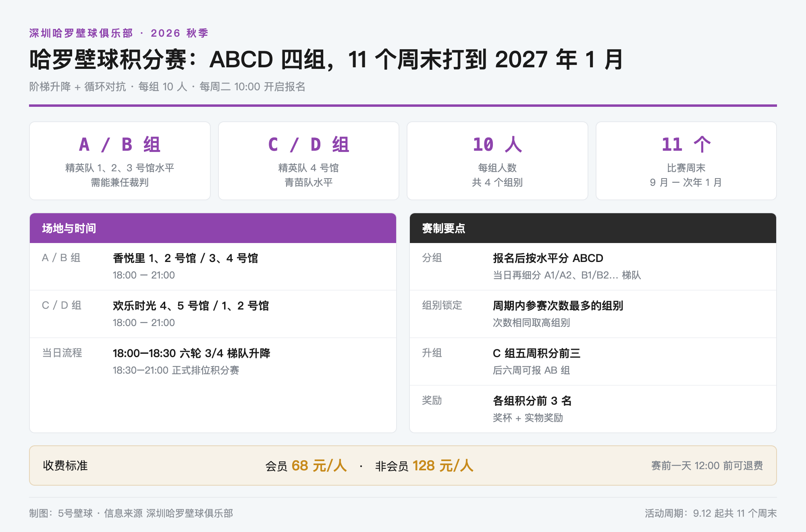The image size is (806, 532).
Task: Click the 'A / B 组' row label
Action: coord(61,258)
